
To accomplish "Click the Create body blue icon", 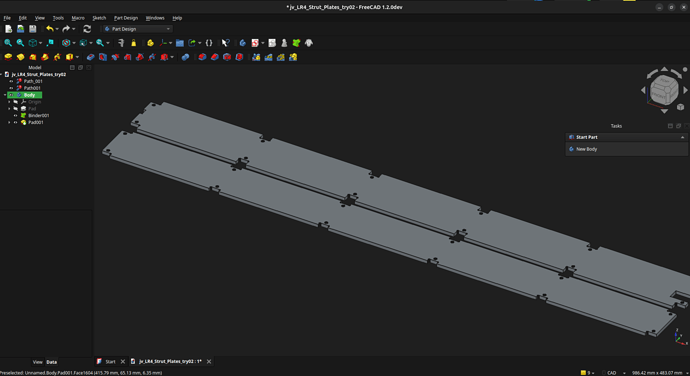I will click(242, 43).
